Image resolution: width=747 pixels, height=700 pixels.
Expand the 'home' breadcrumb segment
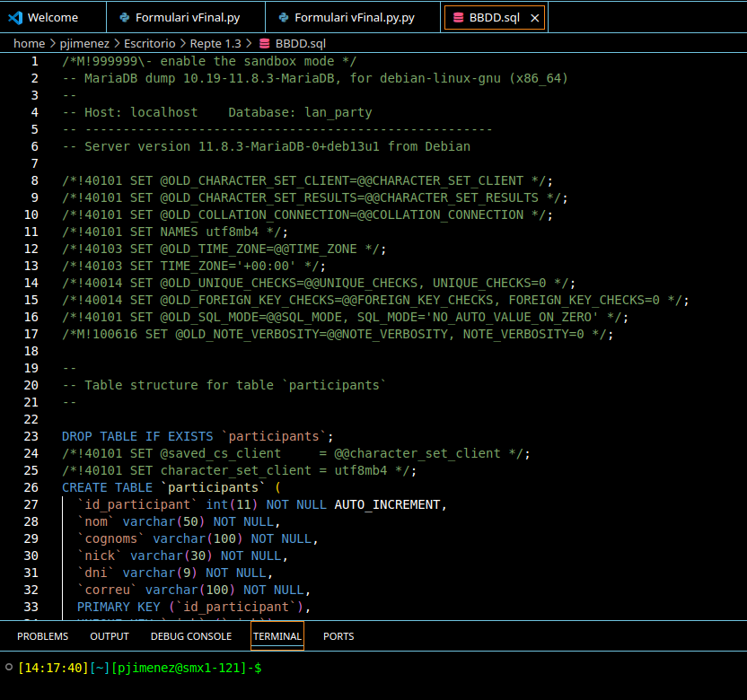point(29,43)
